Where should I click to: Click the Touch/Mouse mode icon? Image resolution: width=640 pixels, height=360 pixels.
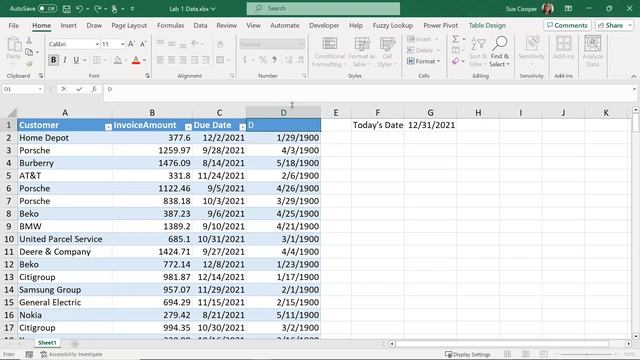[x=115, y=9]
